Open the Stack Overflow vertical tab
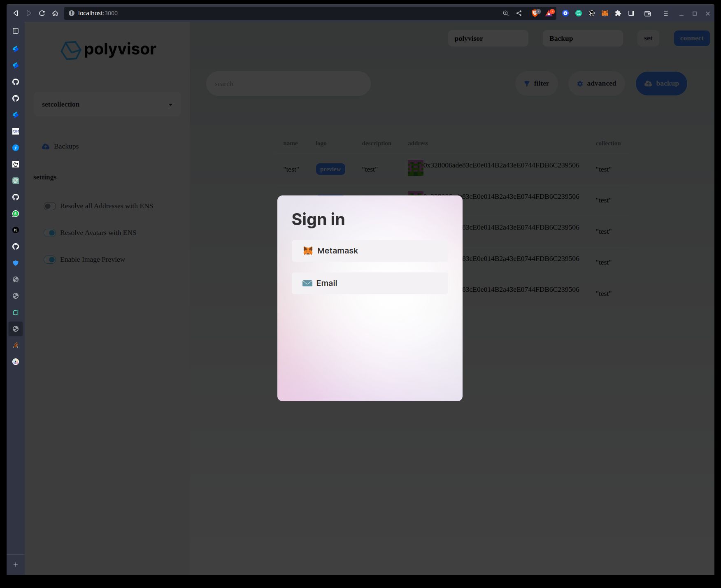This screenshot has width=721, height=588. pos(16,345)
